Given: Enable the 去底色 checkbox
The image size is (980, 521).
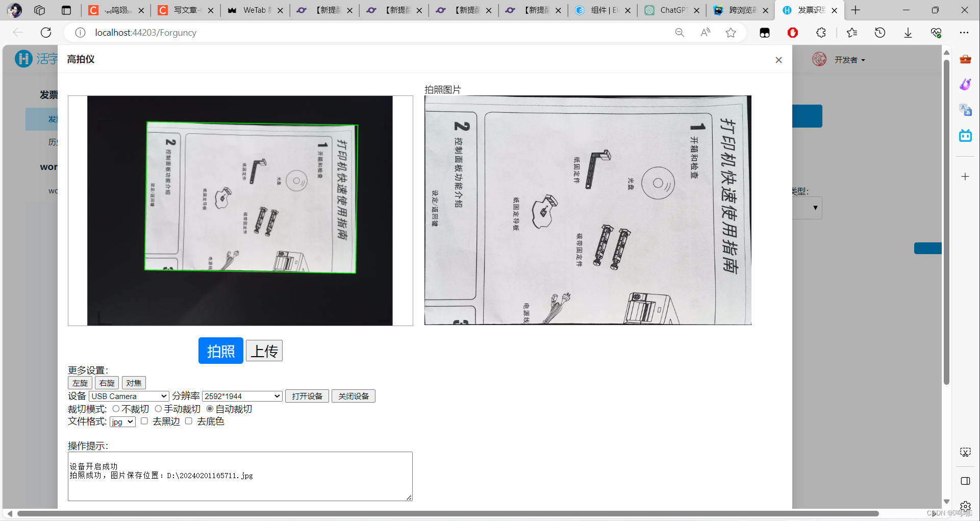Looking at the screenshot, I should tap(189, 421).
